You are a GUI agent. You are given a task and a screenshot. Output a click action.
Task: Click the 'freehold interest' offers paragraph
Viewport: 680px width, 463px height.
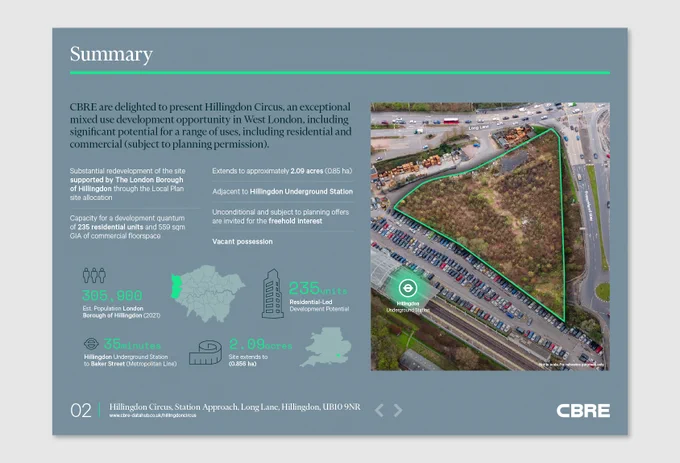coord(281,216)
